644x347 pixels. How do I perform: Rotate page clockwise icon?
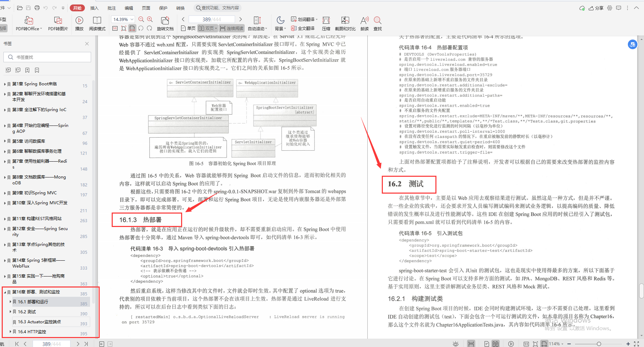click(x=149, y=28)
